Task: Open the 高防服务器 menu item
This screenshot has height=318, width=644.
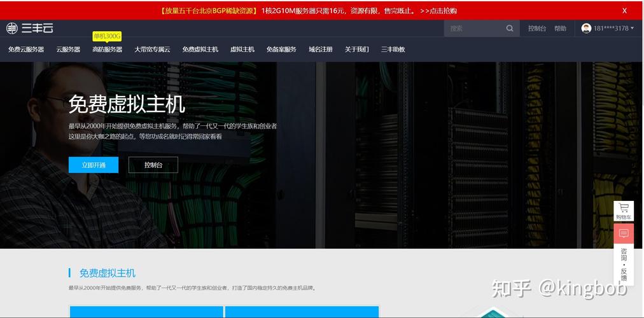Action: tap(107, 49)
